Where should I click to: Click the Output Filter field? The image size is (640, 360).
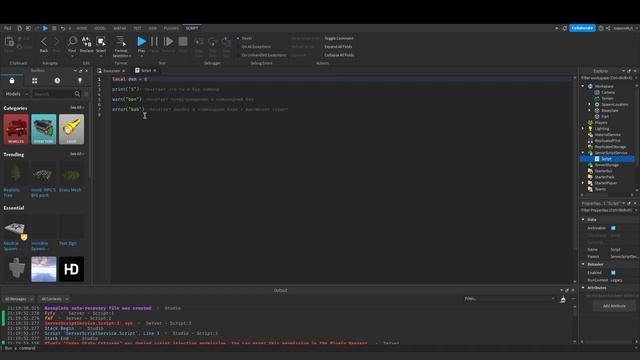(509, 299)
